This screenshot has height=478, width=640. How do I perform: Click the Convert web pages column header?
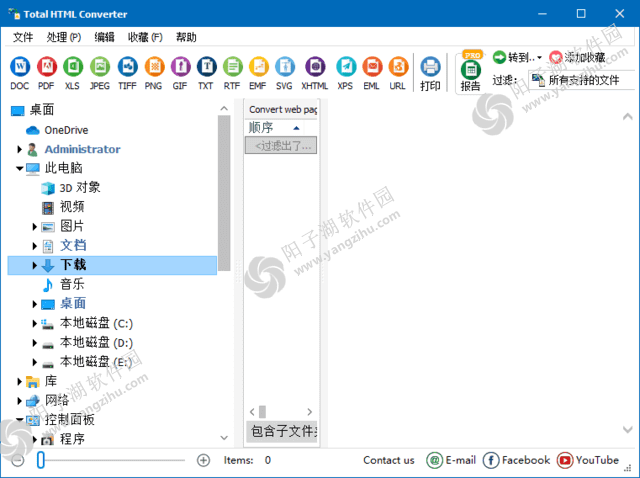(282, 109)
